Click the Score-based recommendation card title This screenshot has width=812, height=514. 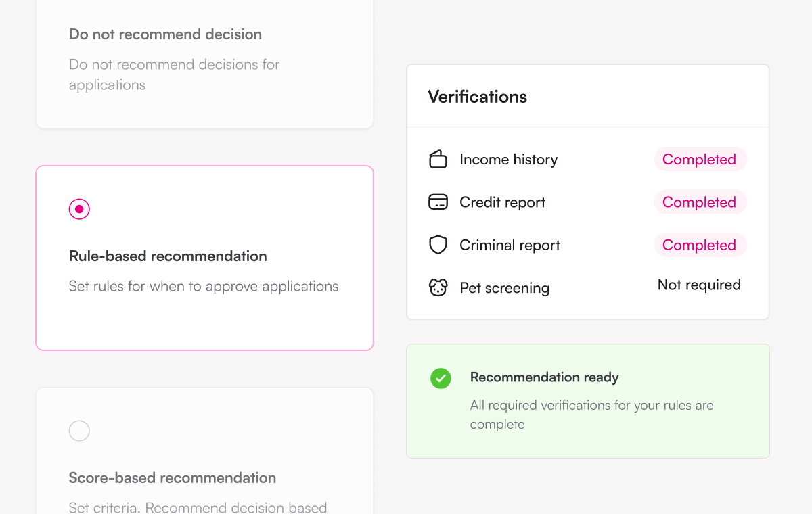173,478
